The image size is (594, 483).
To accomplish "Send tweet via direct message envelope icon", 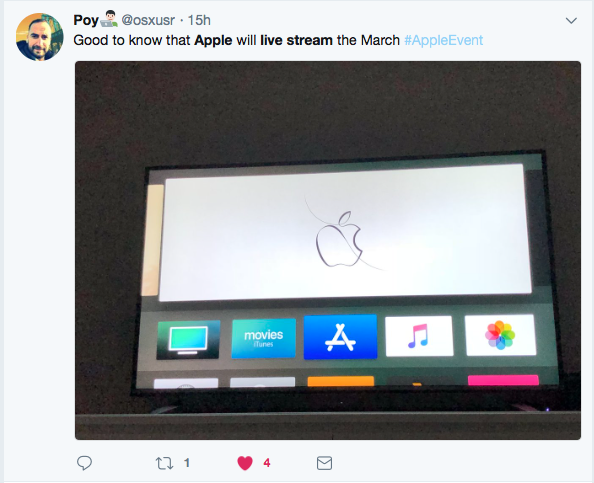I will [324, 463].
